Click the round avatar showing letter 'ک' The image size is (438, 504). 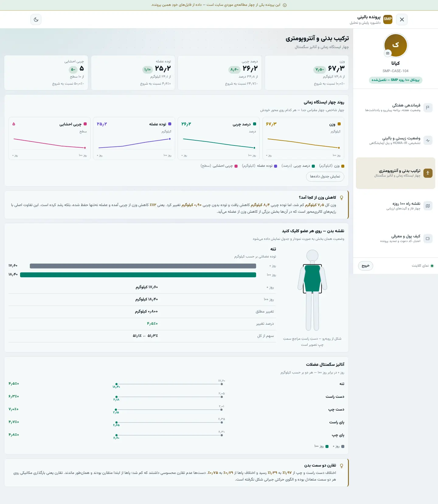395,45
